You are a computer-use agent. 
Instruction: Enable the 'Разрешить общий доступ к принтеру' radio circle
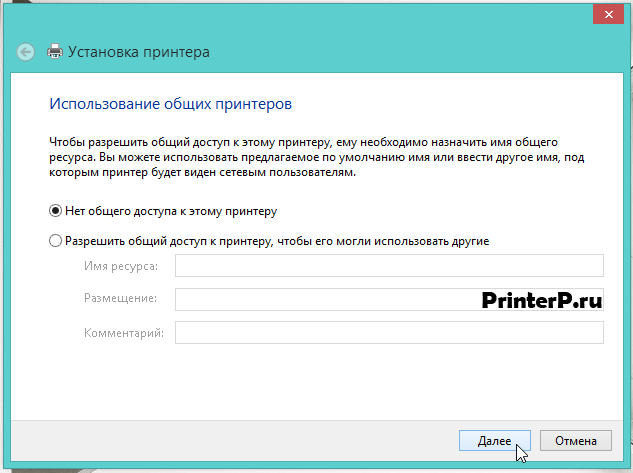tap(55, 241)
